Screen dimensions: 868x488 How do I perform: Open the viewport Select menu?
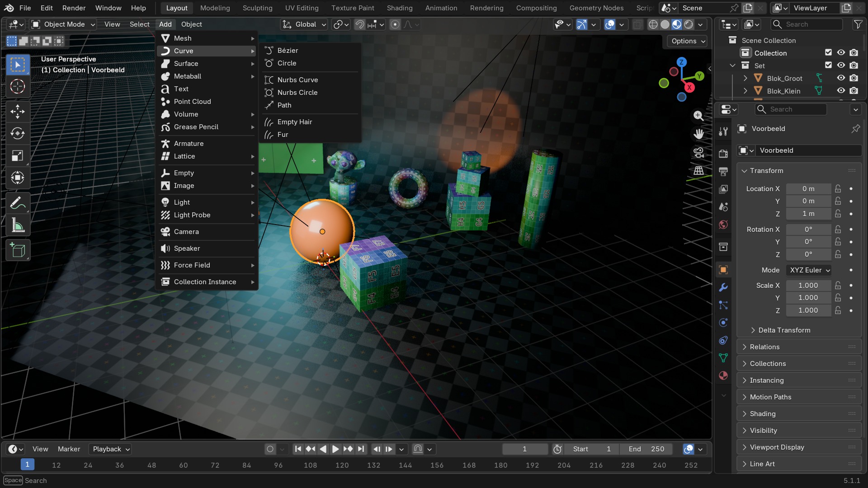click(x=139, y=24)
